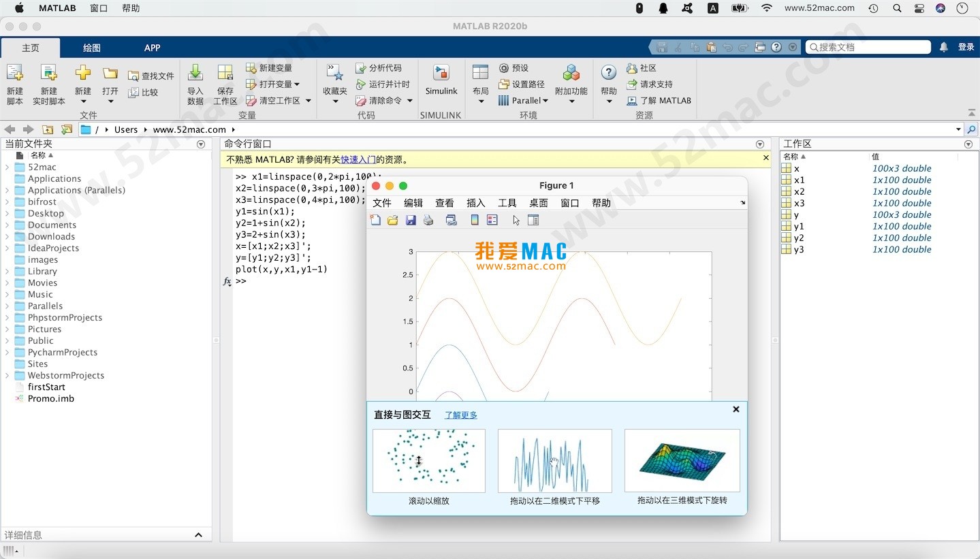This screenshot has height=559, width=980.
Task: Click 运行并计时 run and time
Action: [x=383, y=84]
